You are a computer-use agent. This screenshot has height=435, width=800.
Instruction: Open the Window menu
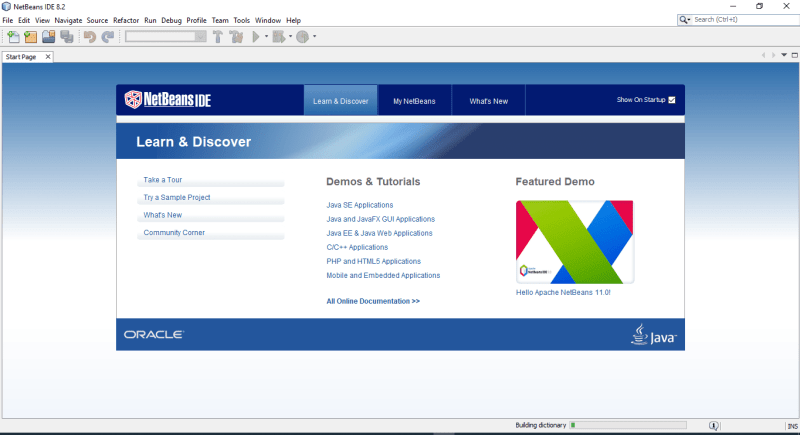coord(268,20)
